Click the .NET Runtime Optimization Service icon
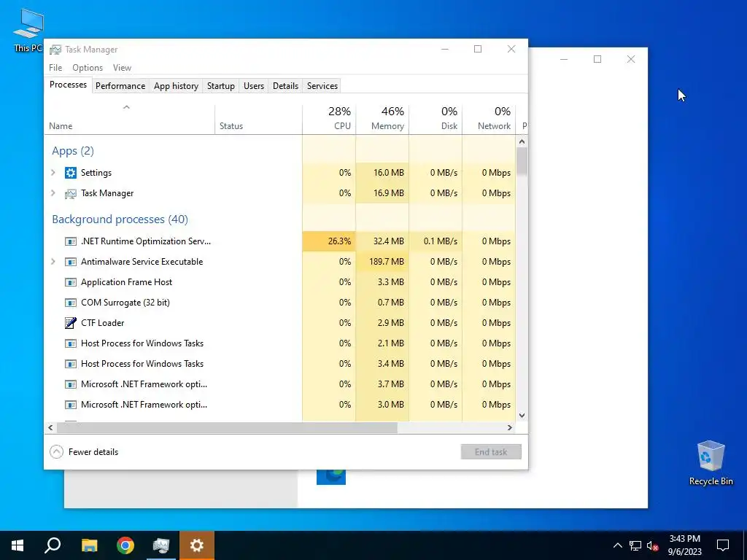This screenshot has height=560, width=747. pyautogui.click(x=71, y=241)
